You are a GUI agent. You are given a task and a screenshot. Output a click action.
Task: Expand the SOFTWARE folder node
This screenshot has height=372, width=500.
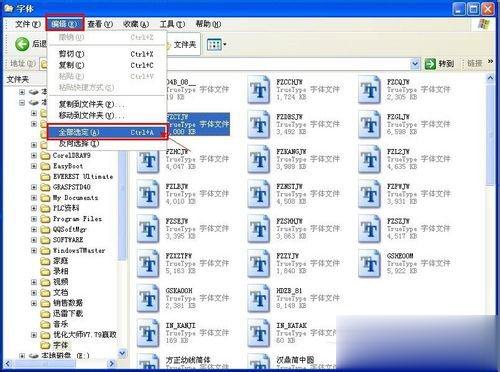pos(34,240)
